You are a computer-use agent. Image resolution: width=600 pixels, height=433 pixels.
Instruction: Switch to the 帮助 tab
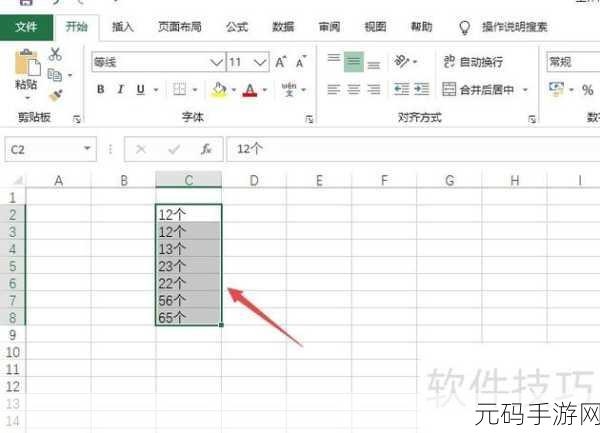tap(421, 27)
